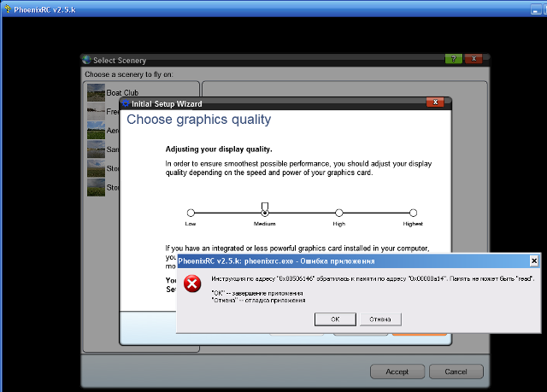The height and width of the screenshot is (392, 547).
Task: Click the PhoenixRC title bar icon
Action: tap(8, 9)
